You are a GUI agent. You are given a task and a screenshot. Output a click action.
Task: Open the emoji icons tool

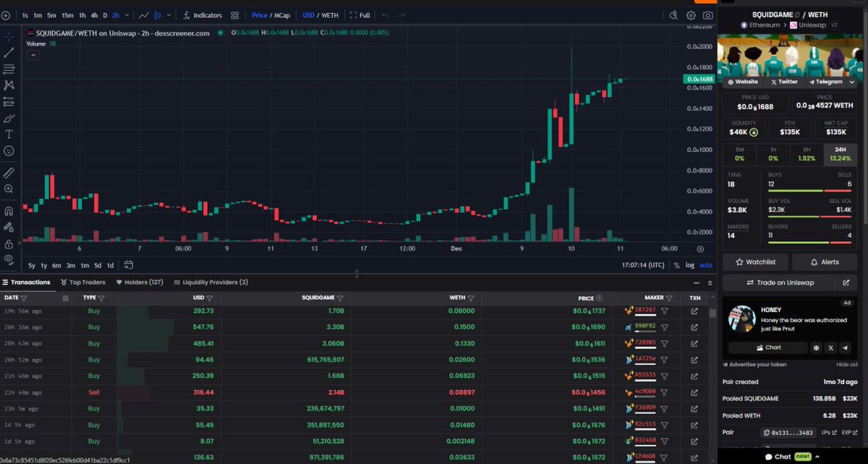click(x=9, y=151)
